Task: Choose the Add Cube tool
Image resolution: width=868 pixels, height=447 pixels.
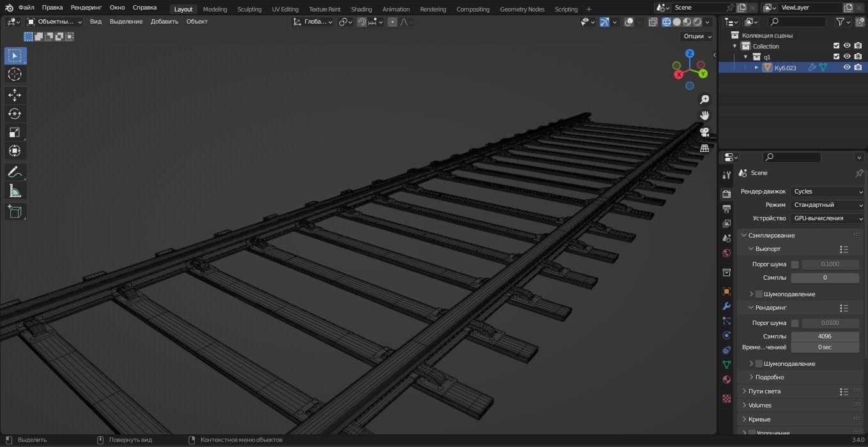Action: pos(15,211)
